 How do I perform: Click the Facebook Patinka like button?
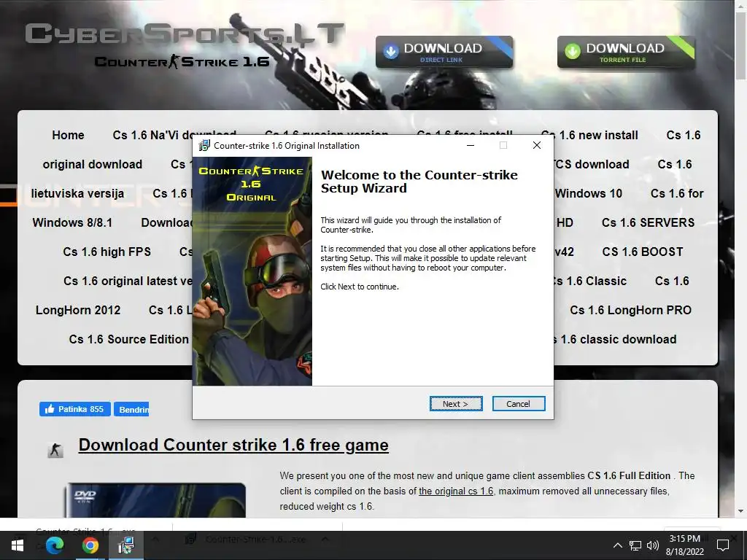click(75, 409)
